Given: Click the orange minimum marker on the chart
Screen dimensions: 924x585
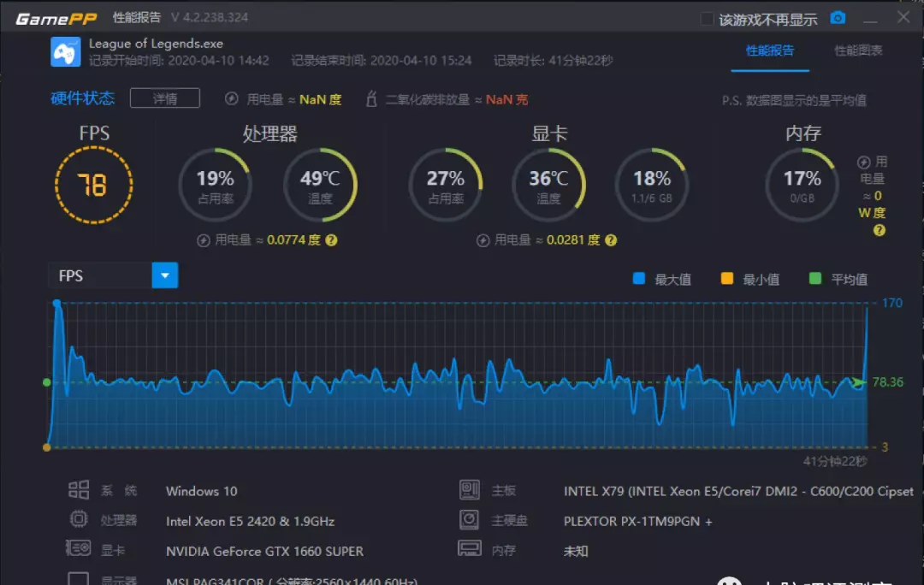Looking at the screenshot, I should tap(47, 447).
